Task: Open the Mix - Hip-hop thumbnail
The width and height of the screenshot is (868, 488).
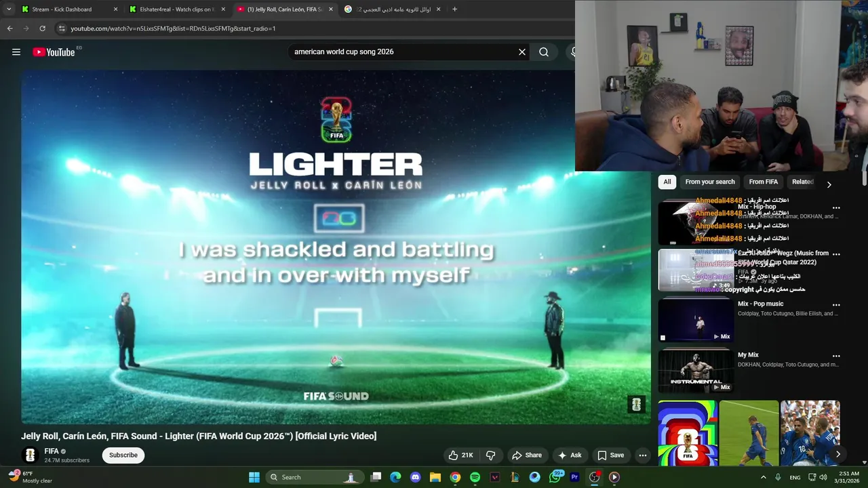Action: click(x=696, y=223)
